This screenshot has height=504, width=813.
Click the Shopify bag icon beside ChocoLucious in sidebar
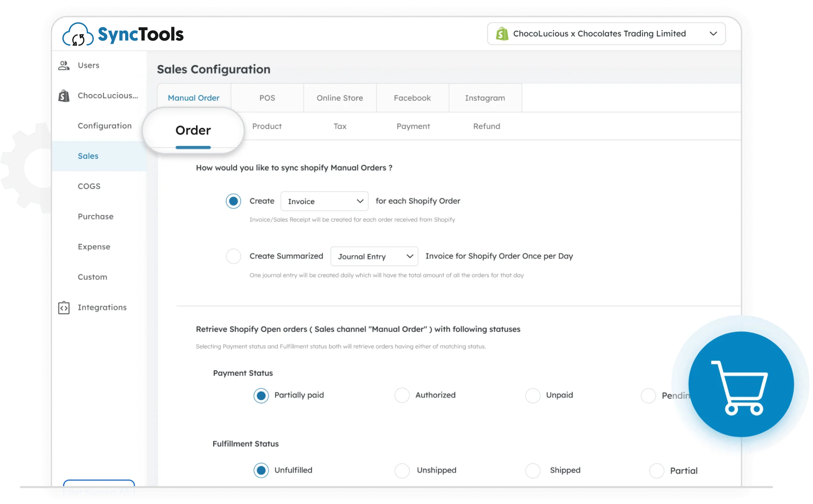[64, 96]
